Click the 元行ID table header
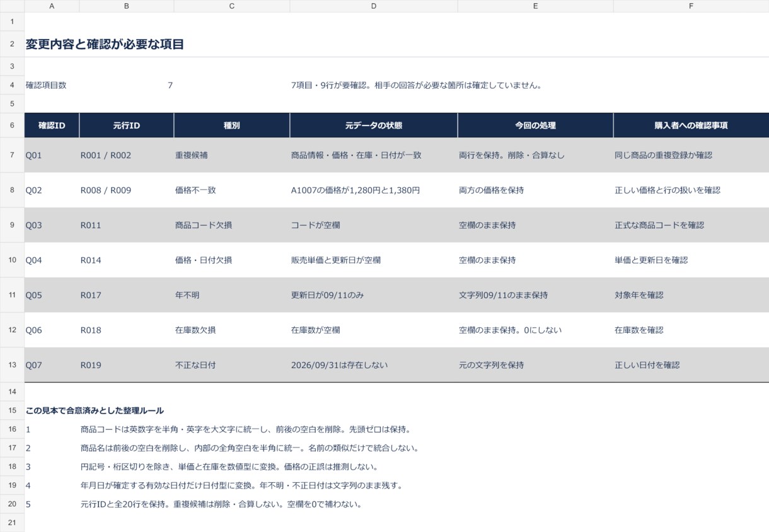The width and height of the screenshot is (769, 532). (x=127, y=125)
